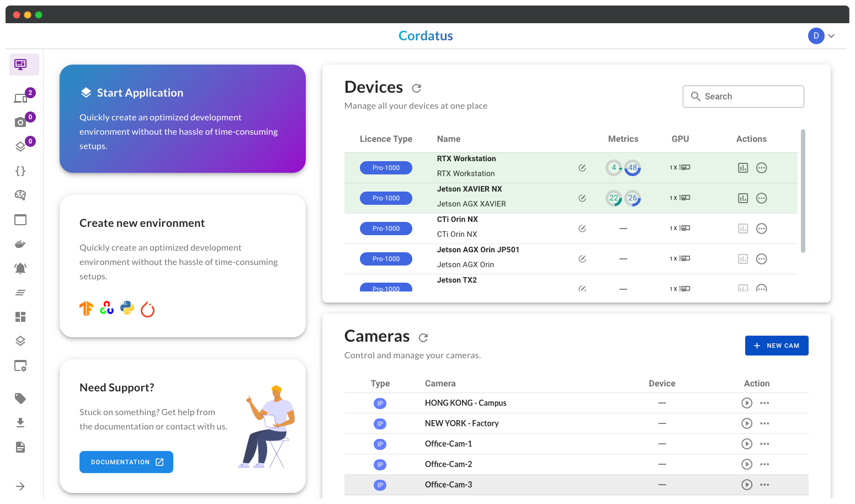The width and height of the screenshot is (855, 504).
Task: Open the text lines logs sidebar icon
Action: (x=20, y=293)
